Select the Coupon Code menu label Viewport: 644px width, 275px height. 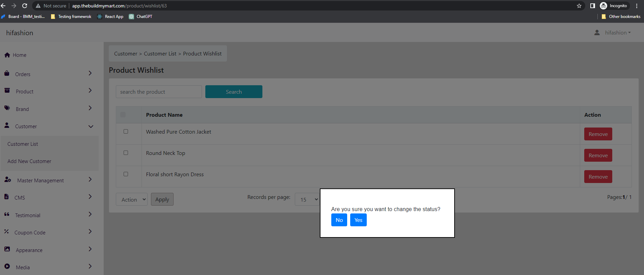coord(30,233)
